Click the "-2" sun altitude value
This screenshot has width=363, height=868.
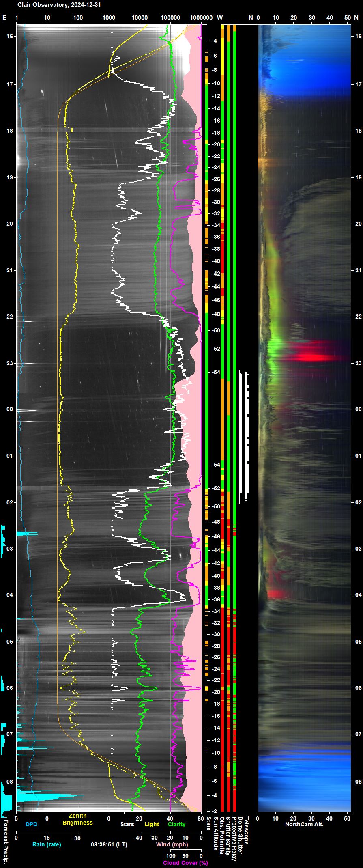[x=215, y=810]
